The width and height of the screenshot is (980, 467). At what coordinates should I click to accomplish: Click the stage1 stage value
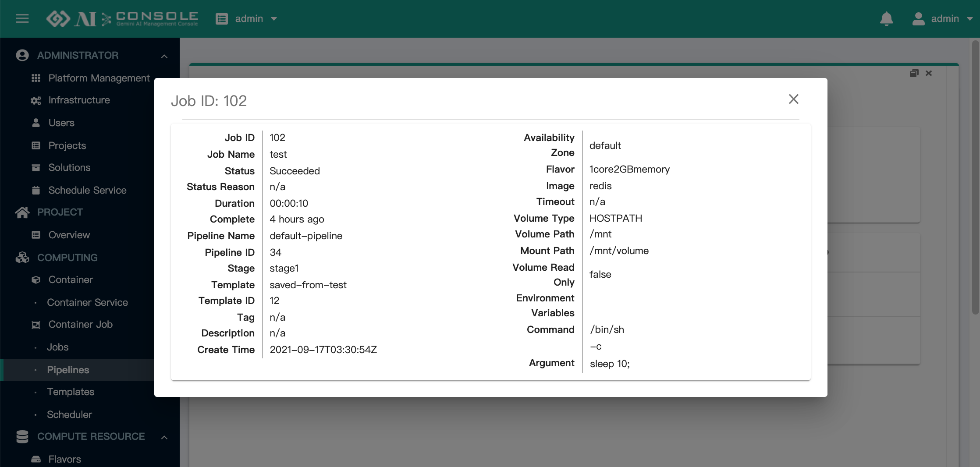coord(284,268)
